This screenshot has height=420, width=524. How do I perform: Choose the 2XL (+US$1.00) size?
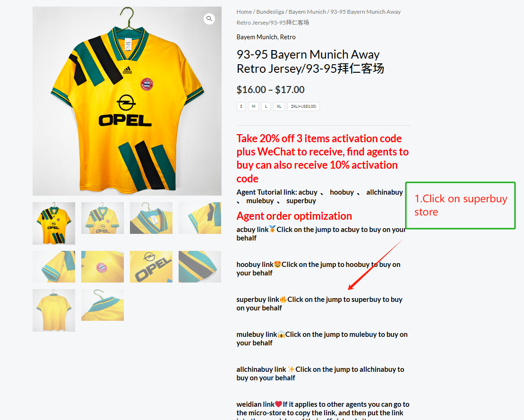[x=303, y=107]
